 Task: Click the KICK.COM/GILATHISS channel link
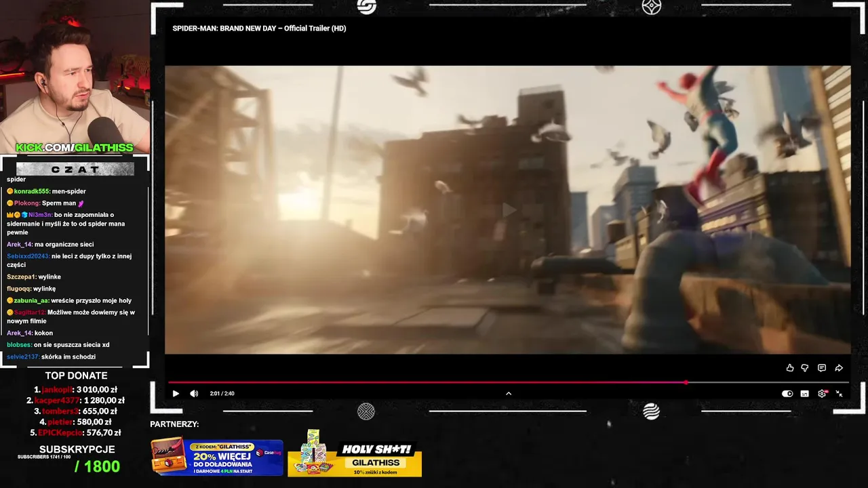(75, 148)
